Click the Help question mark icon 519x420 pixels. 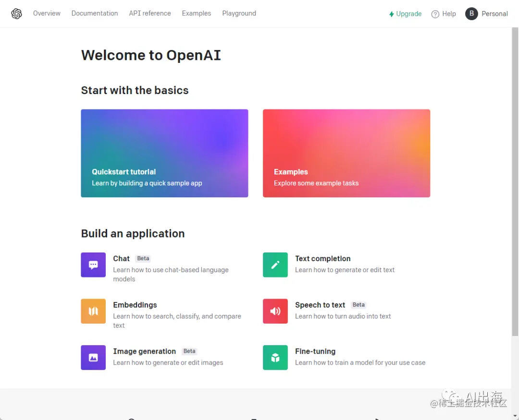(x=435, y=14)
